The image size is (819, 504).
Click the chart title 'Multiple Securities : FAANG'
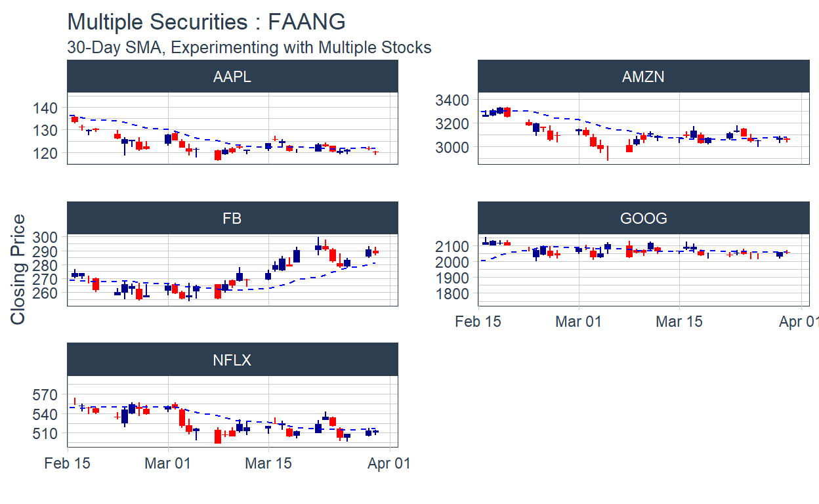206,22
